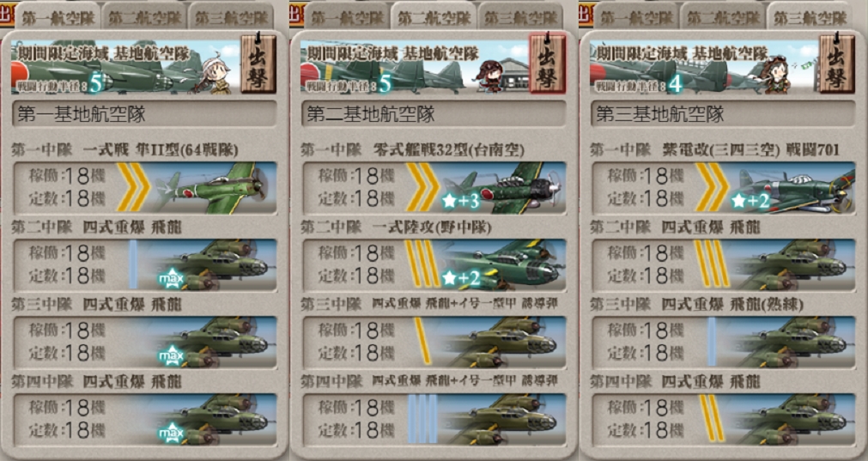This screenshot has height=461, width=868.
Task: Click second base third squadron guided-missile 飛龍
Action: (434, 342)
